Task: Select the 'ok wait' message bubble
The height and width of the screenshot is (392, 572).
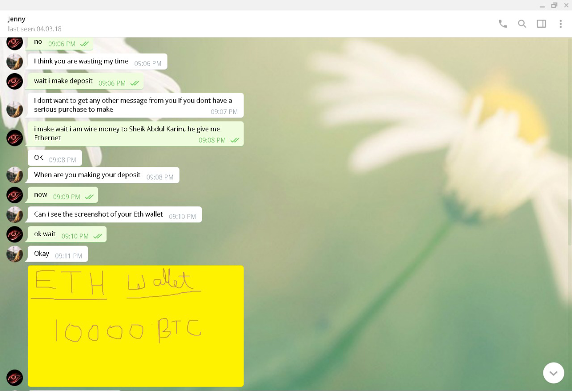Action: click(x=67, y=234)
